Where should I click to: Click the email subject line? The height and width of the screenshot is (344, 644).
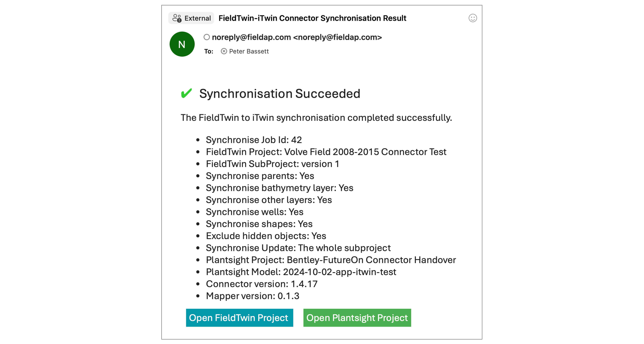[x=312, y=18]
